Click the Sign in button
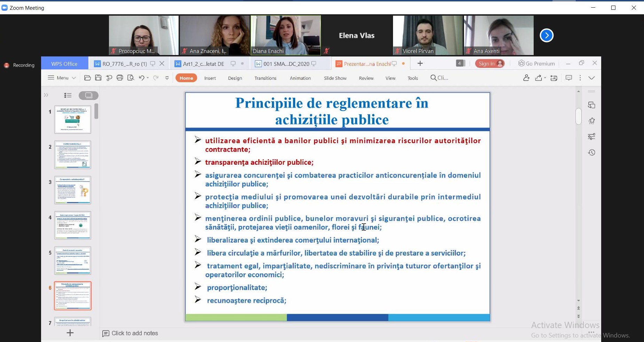644x342 pixels. [x=490, y=63]
